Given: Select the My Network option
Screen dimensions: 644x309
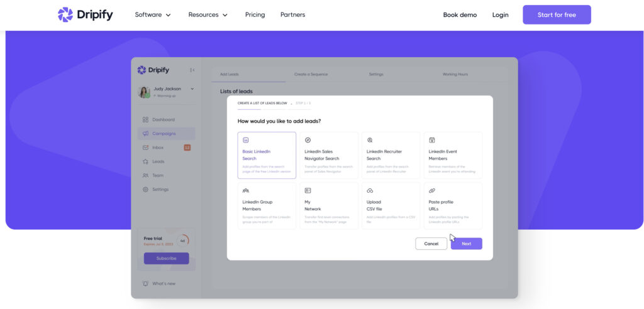Looking at the screenshot, I should click(329, 206).
